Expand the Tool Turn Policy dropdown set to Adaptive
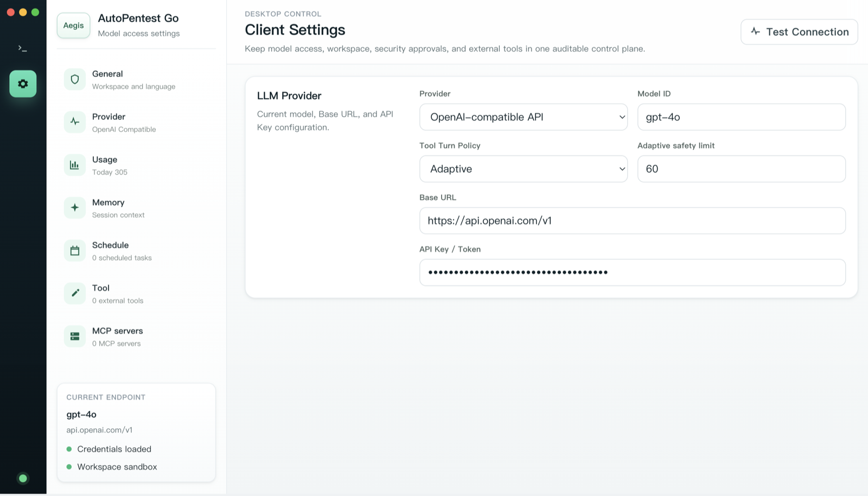This screenshot has width=868, height=496. (x=524, y=169)
